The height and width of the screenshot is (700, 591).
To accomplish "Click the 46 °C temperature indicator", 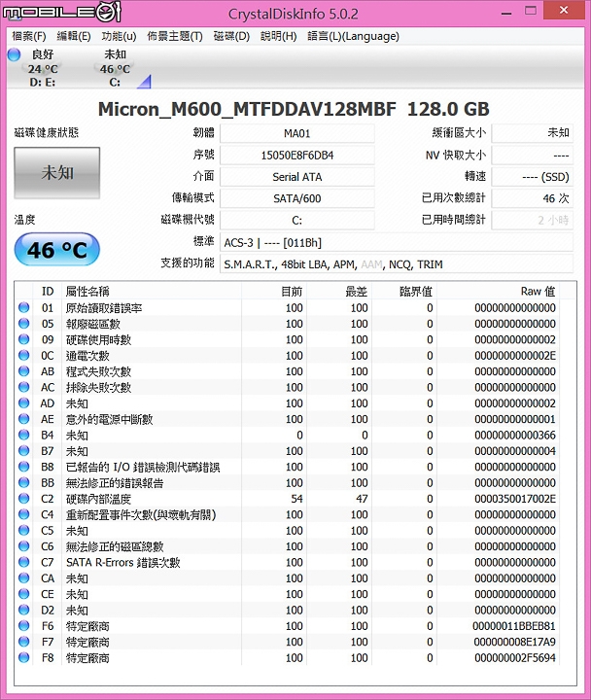I will tap(56, 249).
